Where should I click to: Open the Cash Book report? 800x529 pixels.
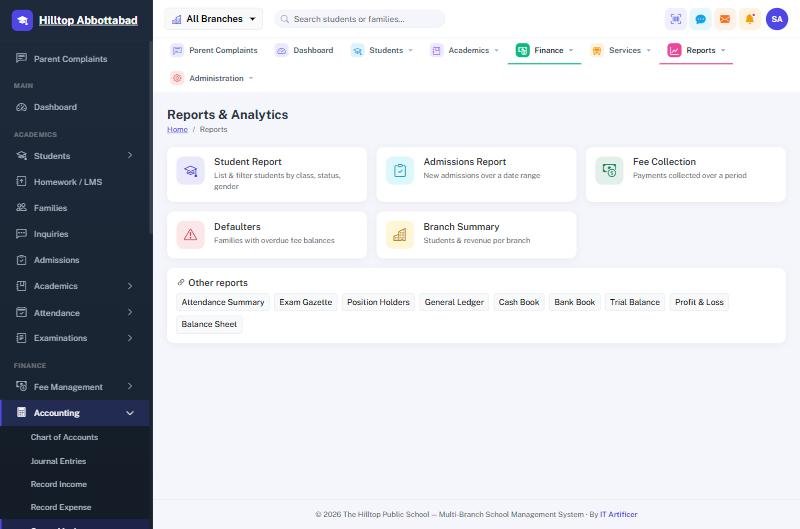[519, 302]
